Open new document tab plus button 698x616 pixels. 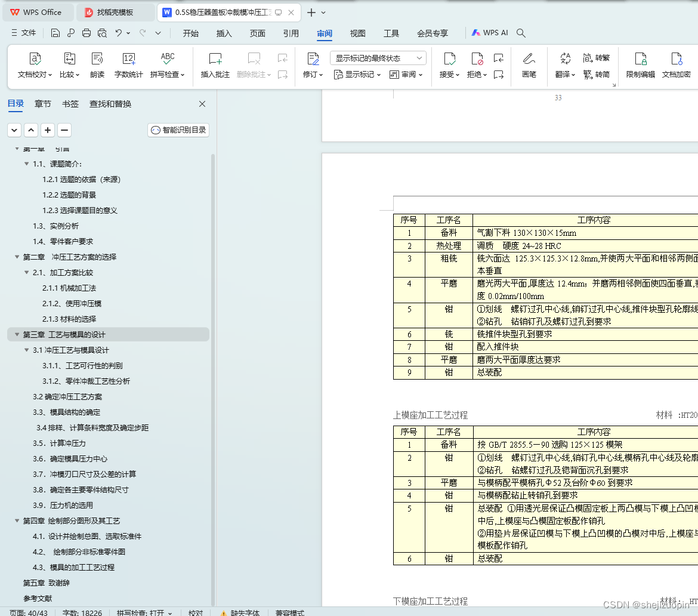[x=311, y=13]
